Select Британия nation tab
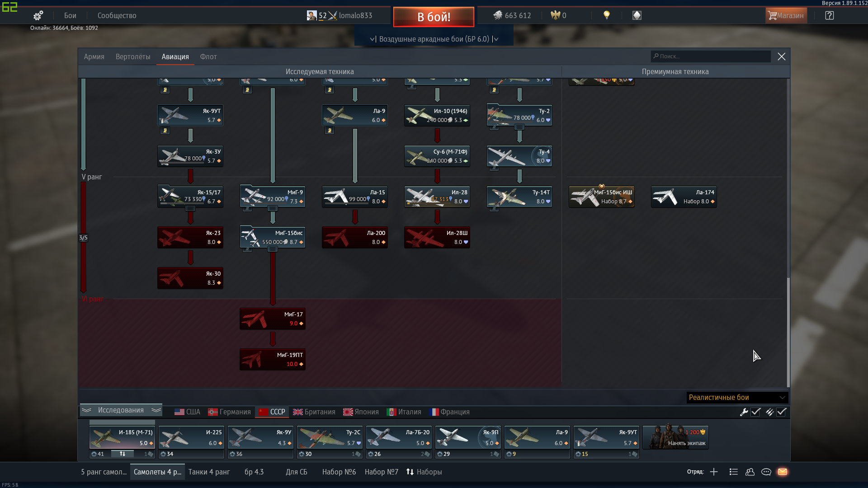The height and width of the screenshot is (488, 868). 314,412
